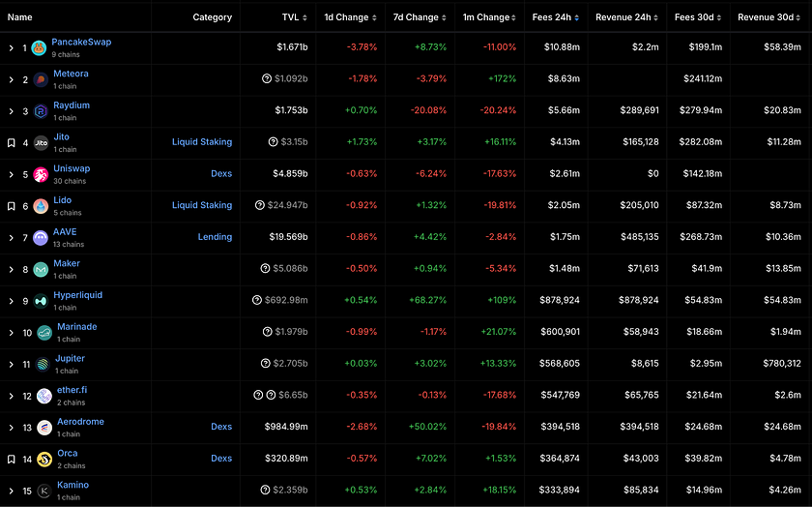The width and height of the screenshot is (812, 507).
Task: Toggle the bookmark on the Jito row
Action: [11, 142]
